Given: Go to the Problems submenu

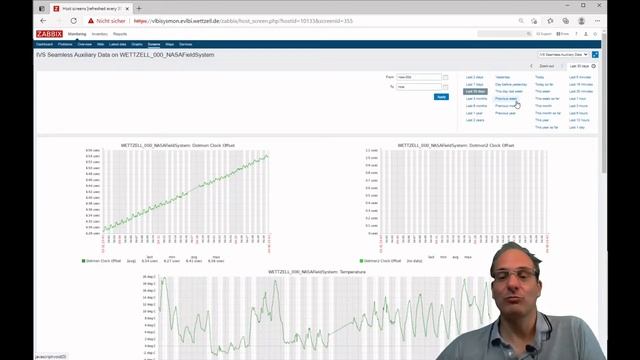Looking at the screenshot, I should pos(65,44).
